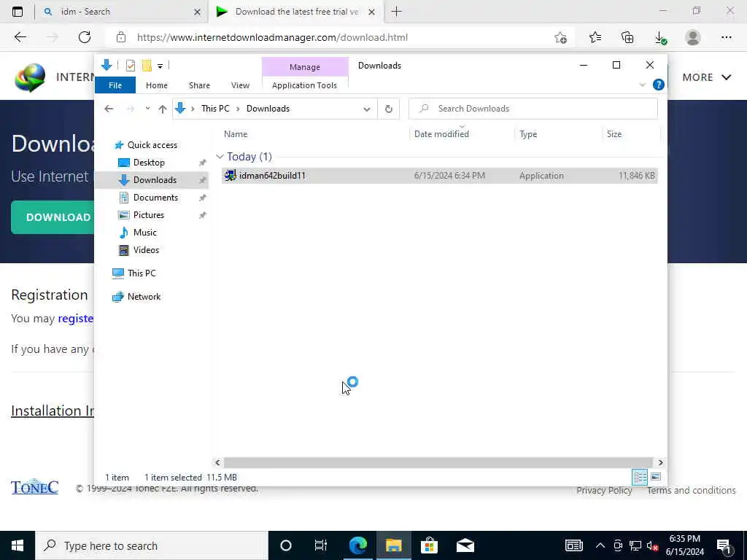Open Downloads in the navigation pane
Image resolution: width=747 pixels, height=560 pixels.
click(x=155, y=180)
